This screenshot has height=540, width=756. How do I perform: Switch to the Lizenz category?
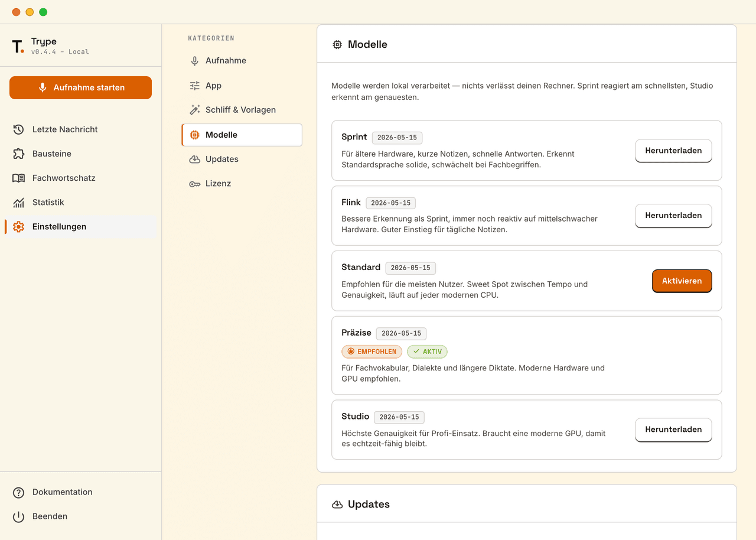242,184
